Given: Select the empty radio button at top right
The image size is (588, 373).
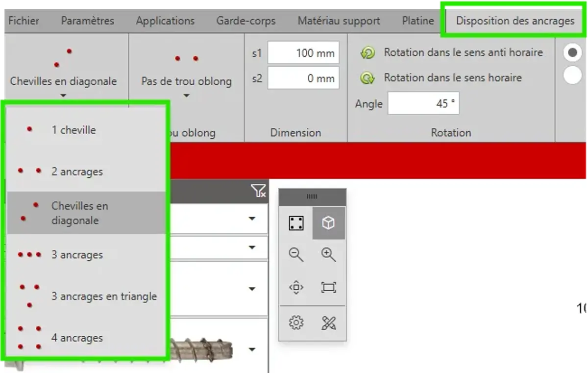Looking at the screenshot, I should pyautogui.click(x=572, y=75).
